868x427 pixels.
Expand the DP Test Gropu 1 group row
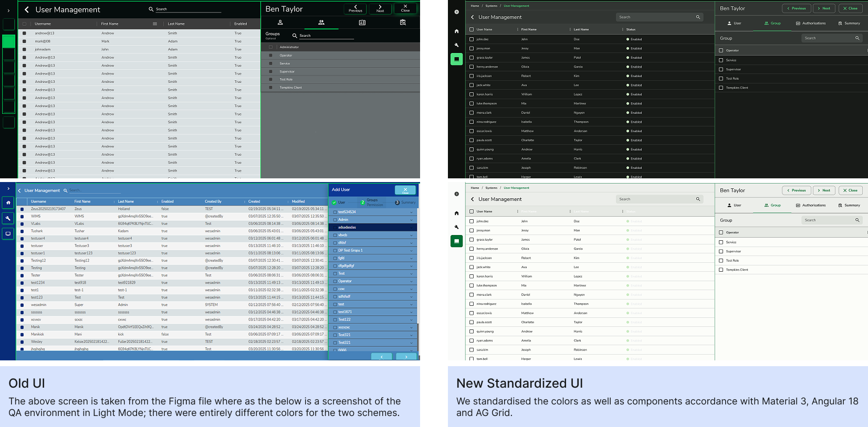(x=411, y=250)
